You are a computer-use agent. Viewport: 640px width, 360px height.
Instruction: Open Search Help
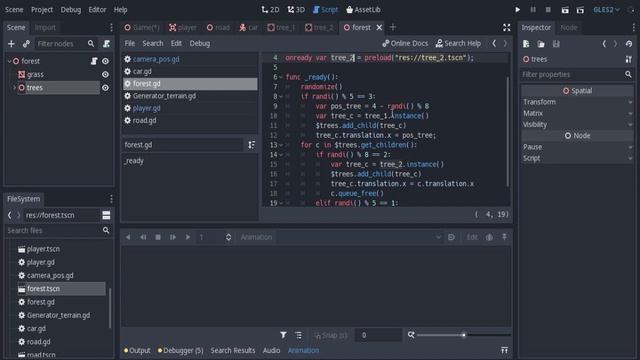458,43
